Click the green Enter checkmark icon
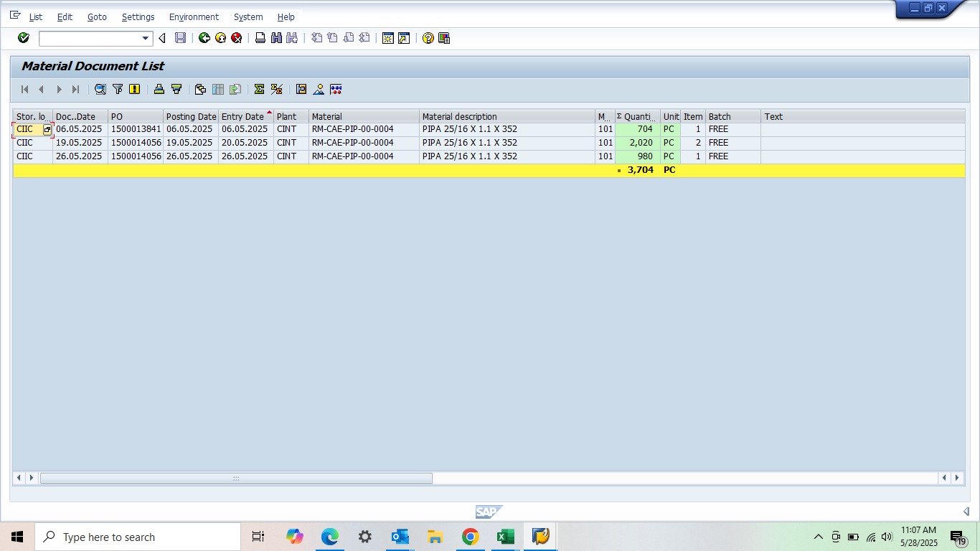 click(23, 38)
